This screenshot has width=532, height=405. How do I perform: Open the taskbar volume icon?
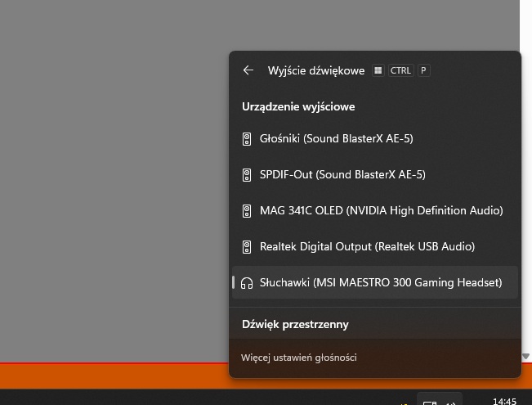coord(450,402)
